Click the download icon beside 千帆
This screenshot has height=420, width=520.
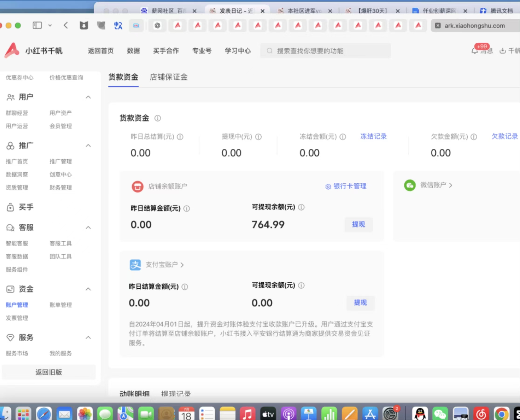[503, 51]
